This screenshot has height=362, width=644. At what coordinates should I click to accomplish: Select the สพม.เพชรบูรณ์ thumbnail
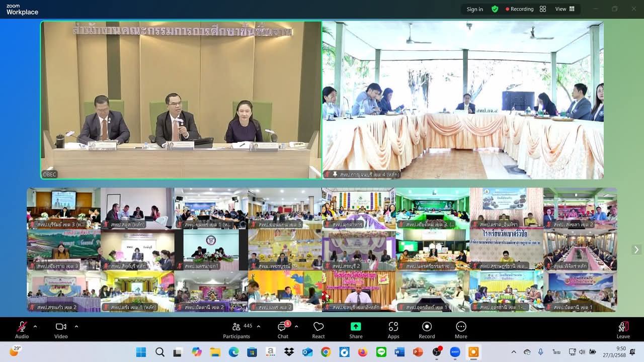click(285, 250)
